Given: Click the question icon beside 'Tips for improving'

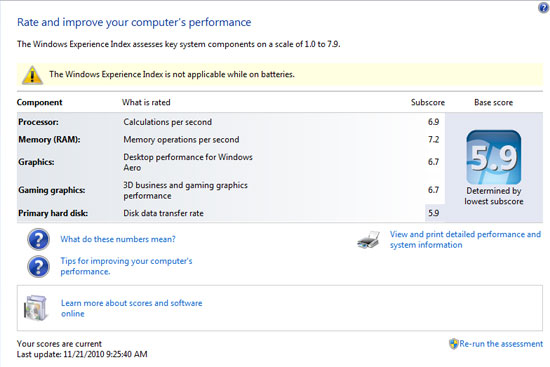Looking at the screenshot, I should pos(38,267).
